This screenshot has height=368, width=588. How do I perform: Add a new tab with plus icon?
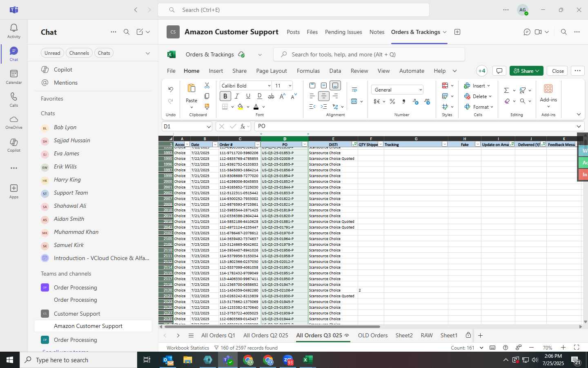pyautogui.click(x=457, y=32)
